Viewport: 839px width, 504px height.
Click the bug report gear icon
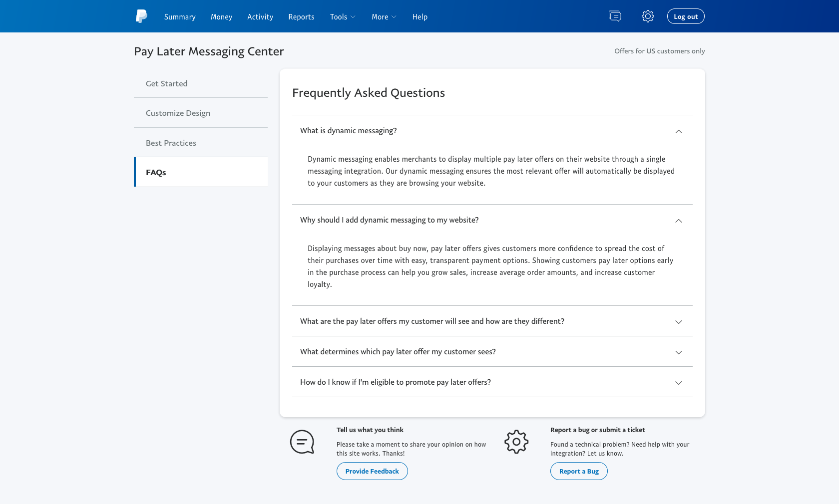tap(516, 442)
